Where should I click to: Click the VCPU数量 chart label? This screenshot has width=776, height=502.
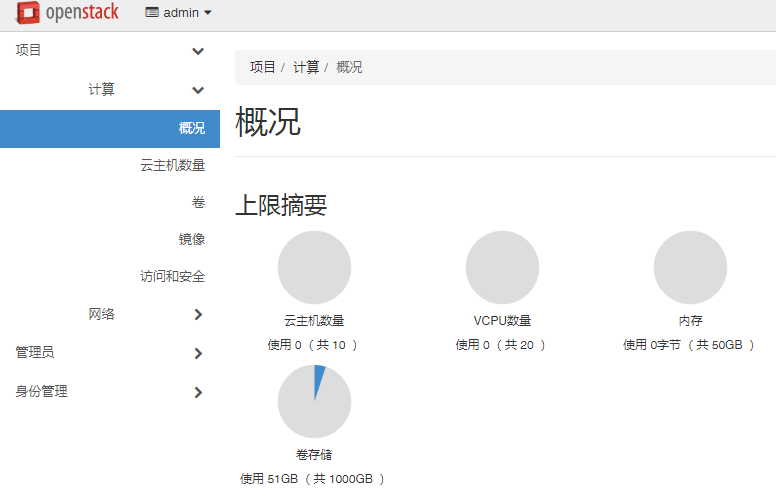502,321
